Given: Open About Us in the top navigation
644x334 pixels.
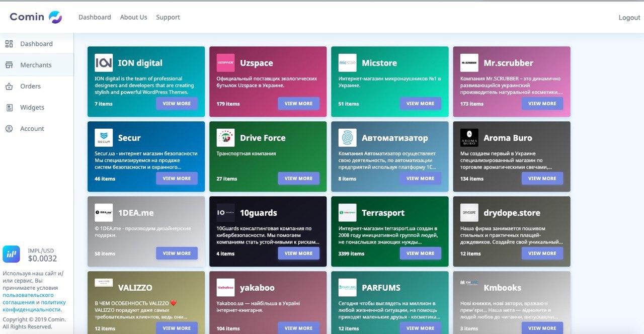Looking at the screenshot, I should coord(133,17).
